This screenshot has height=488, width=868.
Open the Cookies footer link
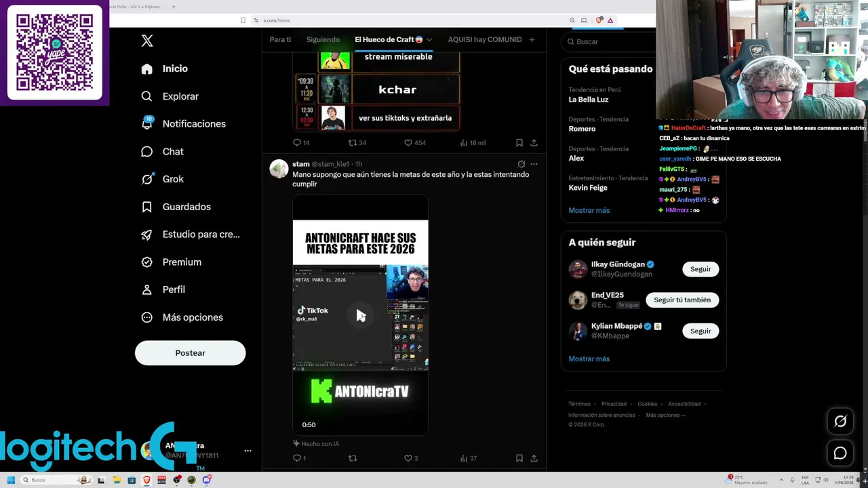(647, 404)
